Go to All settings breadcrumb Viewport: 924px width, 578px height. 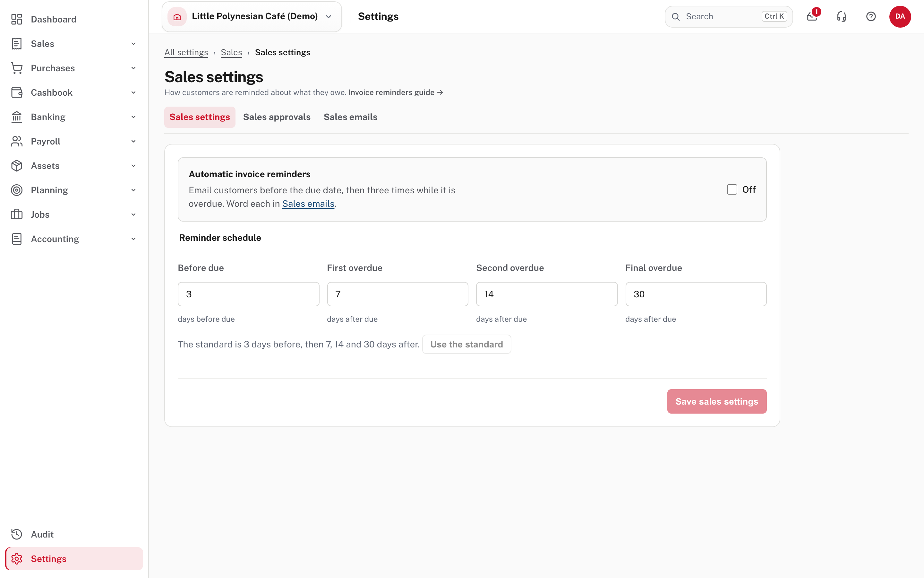[186, 52]
